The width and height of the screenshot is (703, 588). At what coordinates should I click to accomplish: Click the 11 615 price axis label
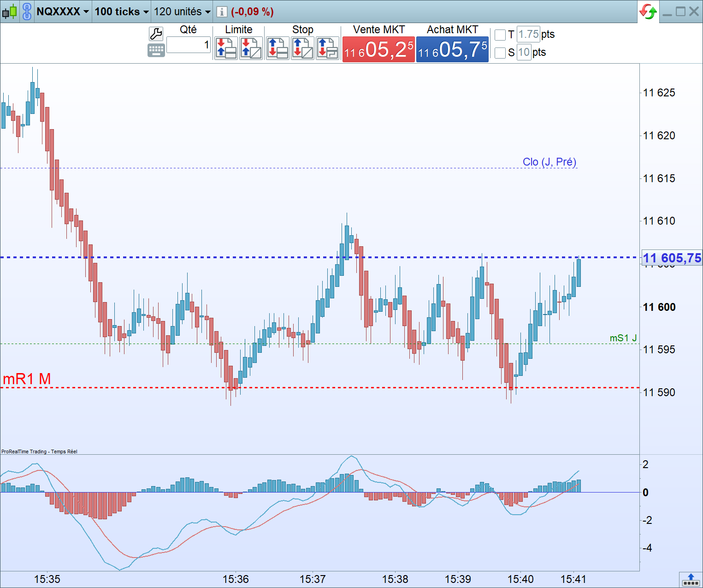(659, 178)
